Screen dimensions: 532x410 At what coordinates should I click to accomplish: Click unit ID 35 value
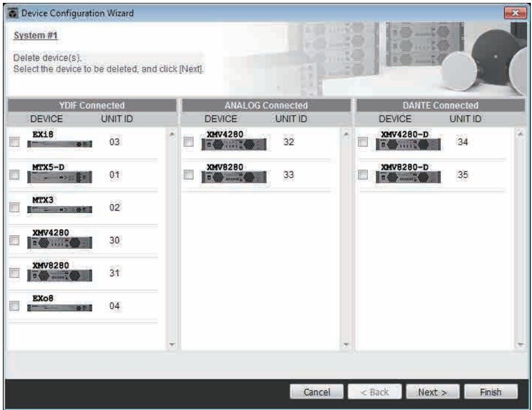463,175
